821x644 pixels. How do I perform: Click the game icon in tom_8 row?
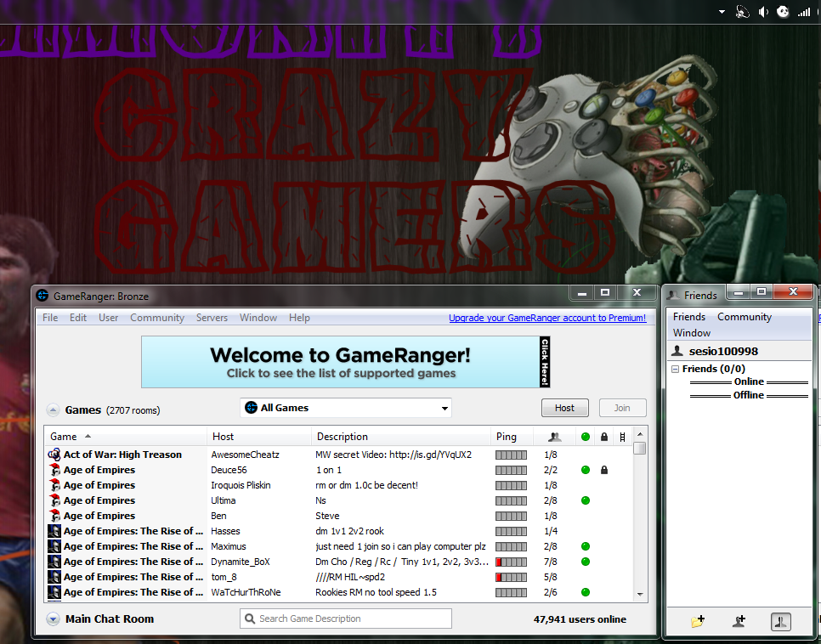pos(54,577)
